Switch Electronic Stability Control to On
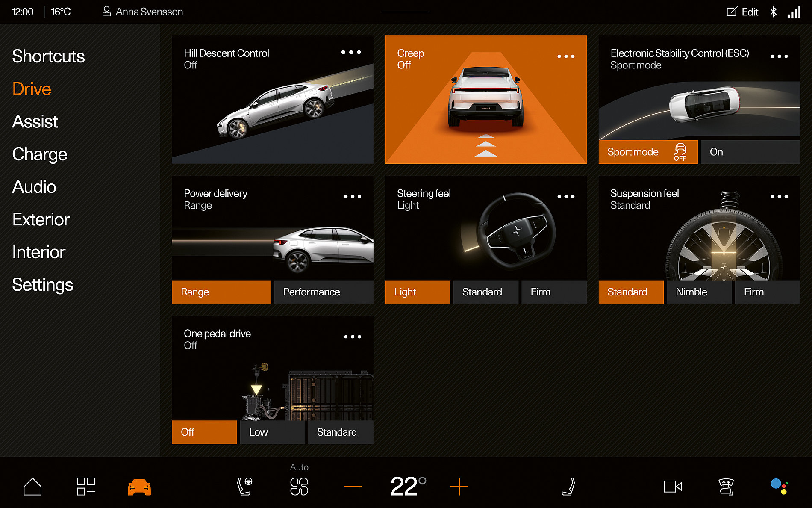 (750, 152)
